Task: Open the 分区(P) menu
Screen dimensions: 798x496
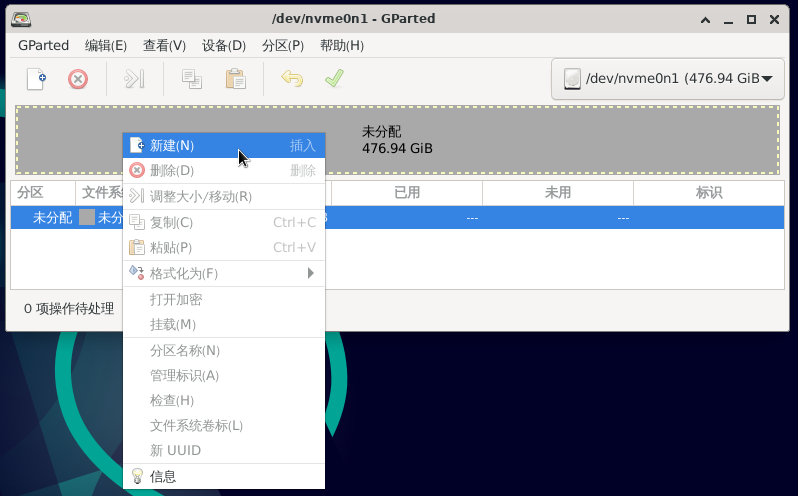Action: 283,45
